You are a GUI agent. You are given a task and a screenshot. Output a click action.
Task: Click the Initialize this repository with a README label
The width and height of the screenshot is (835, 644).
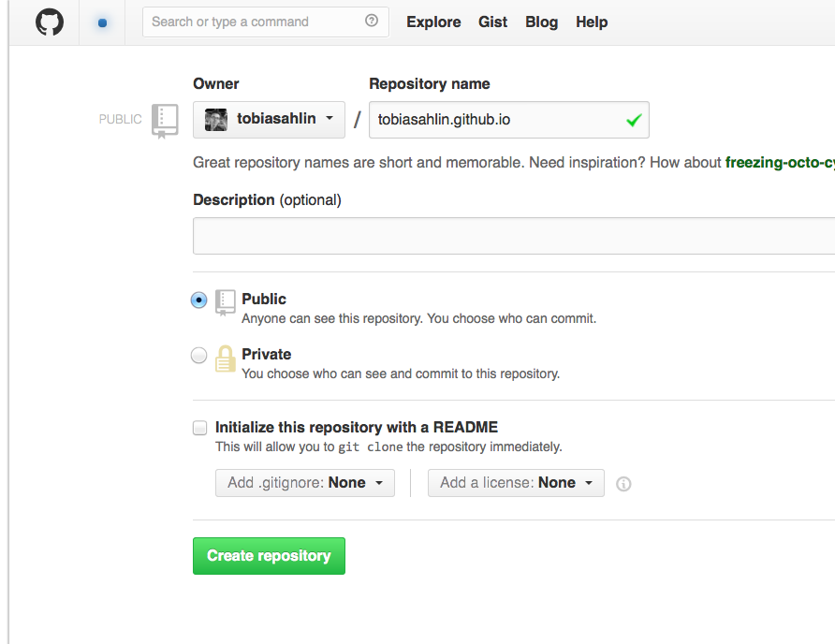[357, 427]
